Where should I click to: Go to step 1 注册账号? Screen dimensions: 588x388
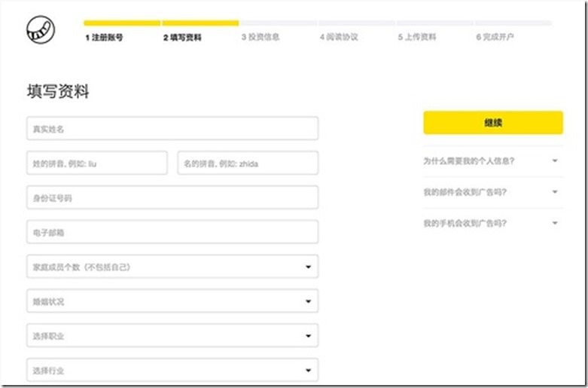pyautogui.click(x=104, y=37)
